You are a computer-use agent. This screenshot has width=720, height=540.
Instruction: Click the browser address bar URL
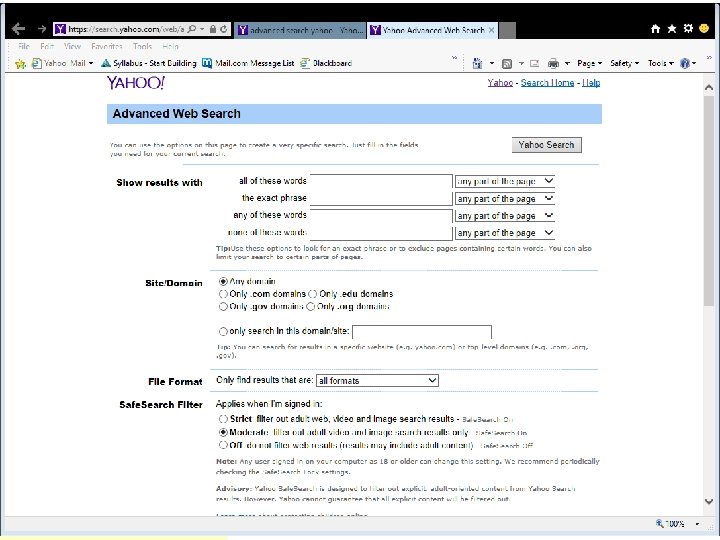click(x=126, y=29)
